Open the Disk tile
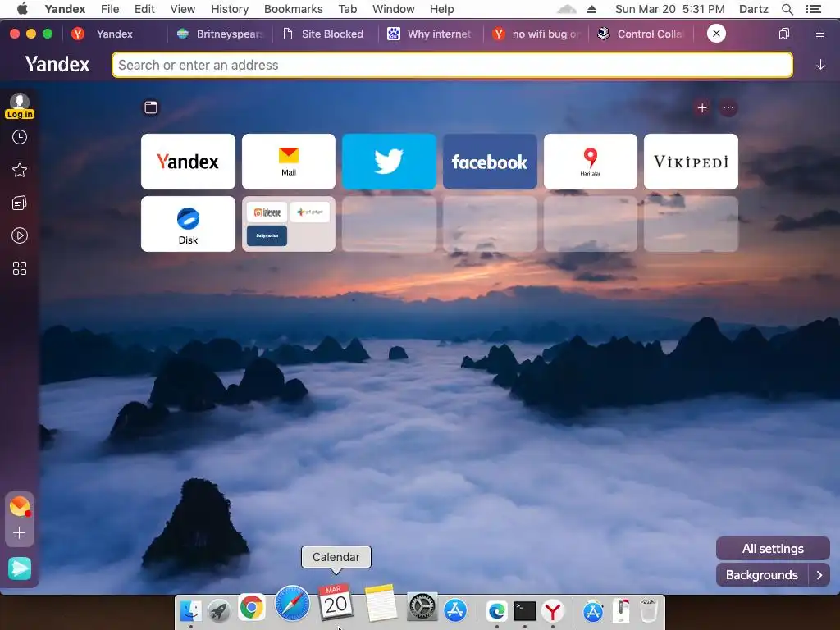Viewport: 840px width, 630px height. tap(188, 224)
